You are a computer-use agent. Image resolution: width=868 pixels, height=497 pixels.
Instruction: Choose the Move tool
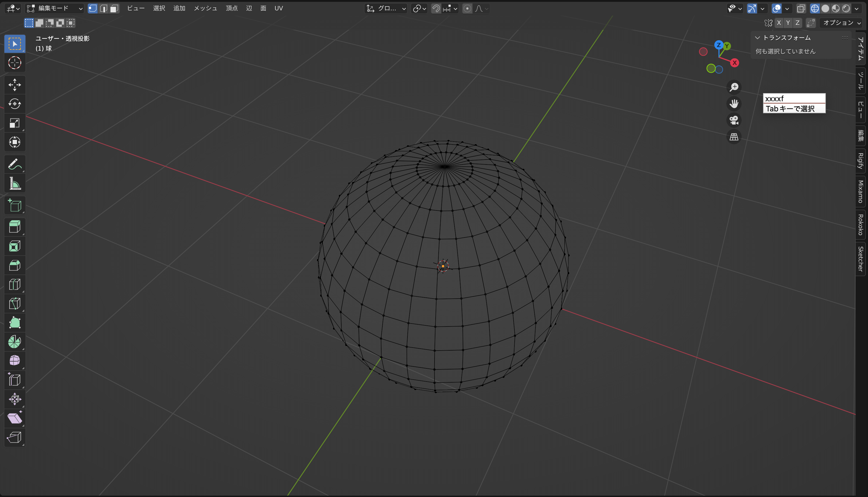click(15, 85)
